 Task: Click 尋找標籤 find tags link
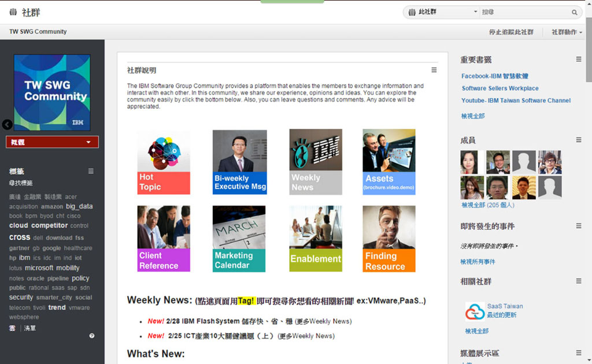click(21, 183)
